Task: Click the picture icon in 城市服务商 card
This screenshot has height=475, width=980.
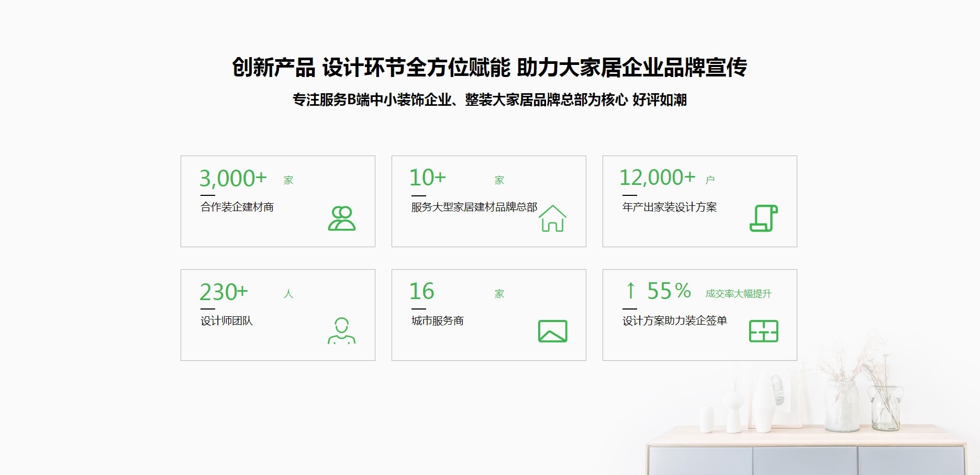Action: 553,331
